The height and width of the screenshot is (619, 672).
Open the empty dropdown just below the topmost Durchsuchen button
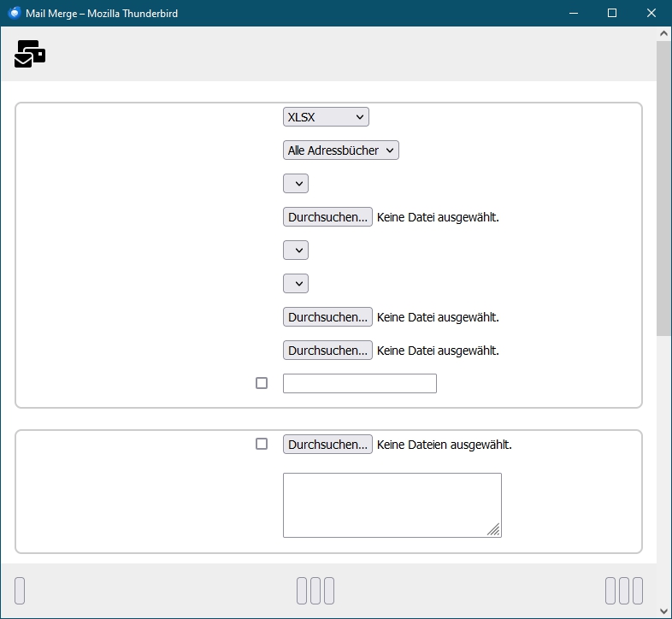point(295,251)
